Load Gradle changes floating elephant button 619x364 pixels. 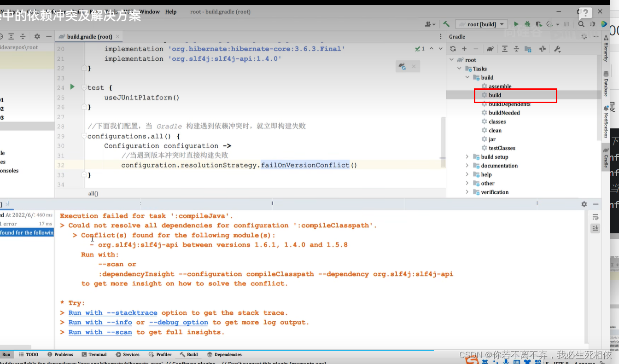tap(403, 67)
